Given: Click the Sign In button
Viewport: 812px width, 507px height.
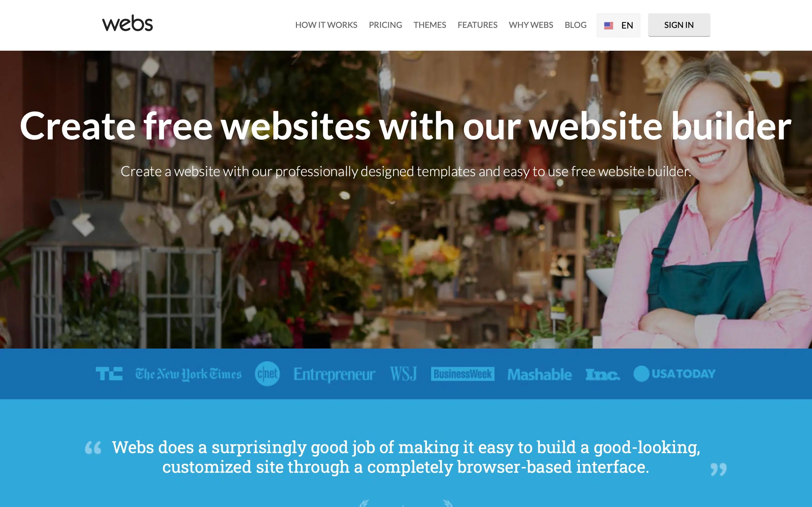Looking at the screenshot, I should (x=679, y=25).
